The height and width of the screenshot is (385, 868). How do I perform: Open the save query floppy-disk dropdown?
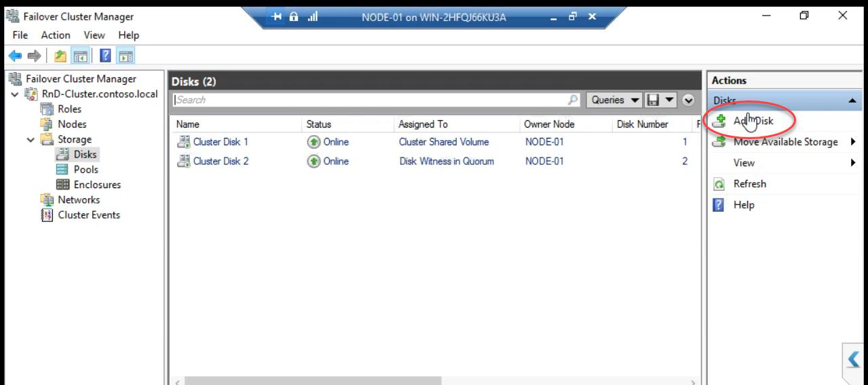659,100
